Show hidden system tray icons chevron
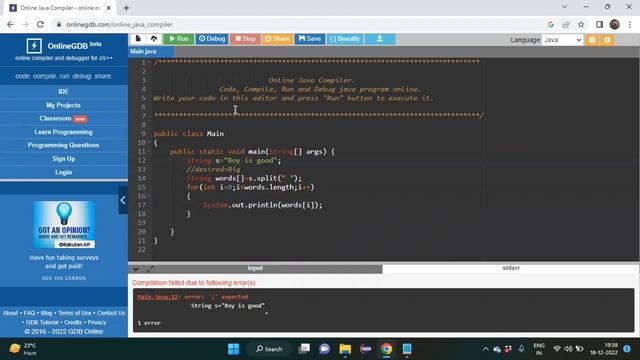Screen dimensions: 640x360 (x=485, y=349)
